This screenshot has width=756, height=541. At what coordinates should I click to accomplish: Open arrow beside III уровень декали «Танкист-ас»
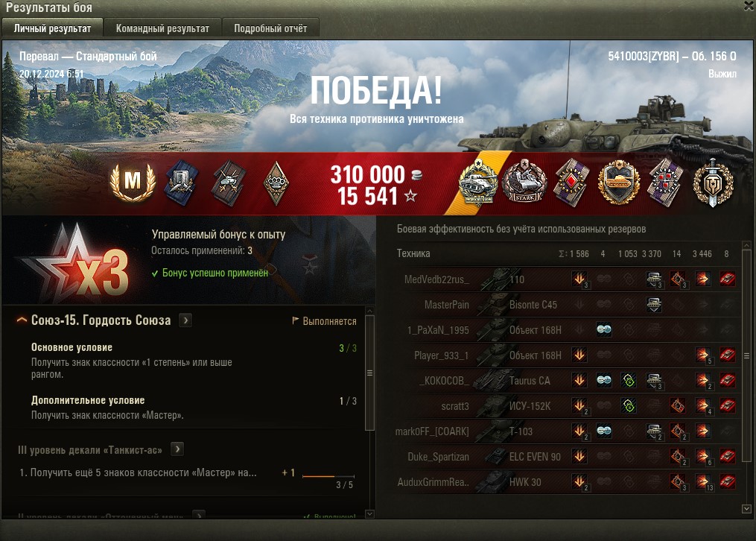[177, 449]
